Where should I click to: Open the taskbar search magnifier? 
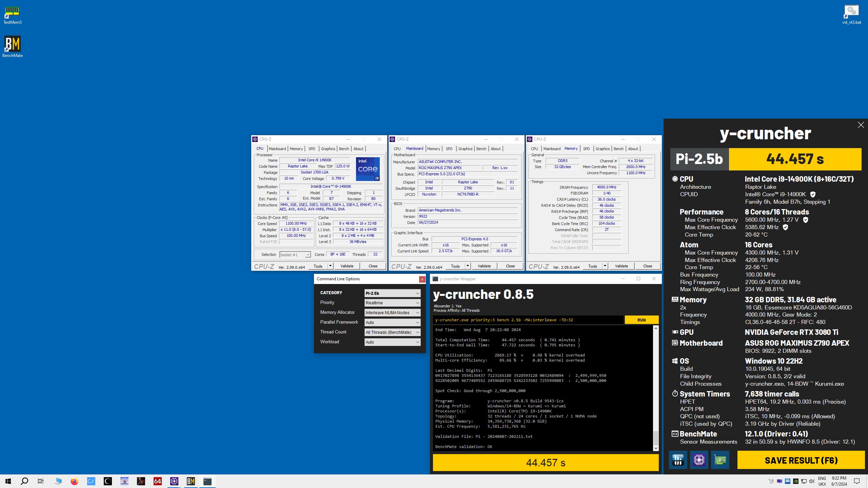click(24, 481)
